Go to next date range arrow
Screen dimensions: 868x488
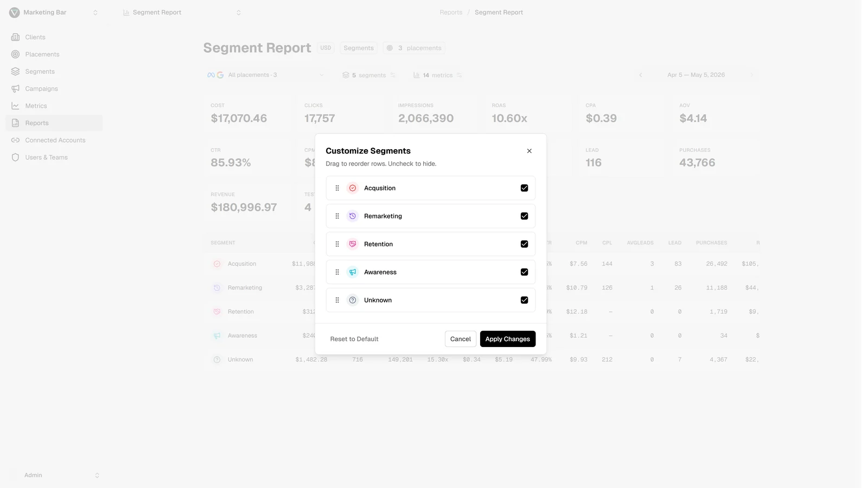pyautogui.click(x=752, y=75)
